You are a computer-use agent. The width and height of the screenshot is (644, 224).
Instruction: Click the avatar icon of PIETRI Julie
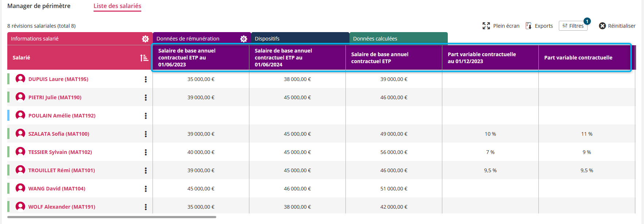20,97
